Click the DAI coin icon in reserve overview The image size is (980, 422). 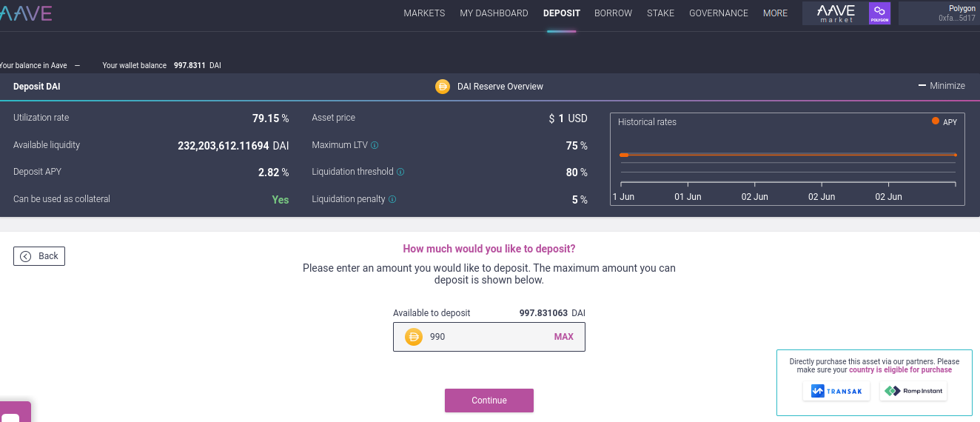pyautogui.click(x=443, y=87)
